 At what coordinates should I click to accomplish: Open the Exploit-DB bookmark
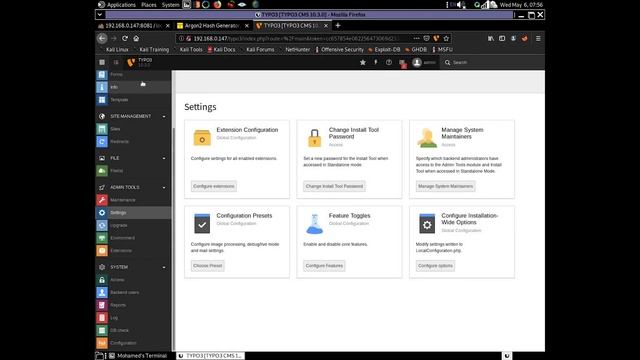pos(384,49)
